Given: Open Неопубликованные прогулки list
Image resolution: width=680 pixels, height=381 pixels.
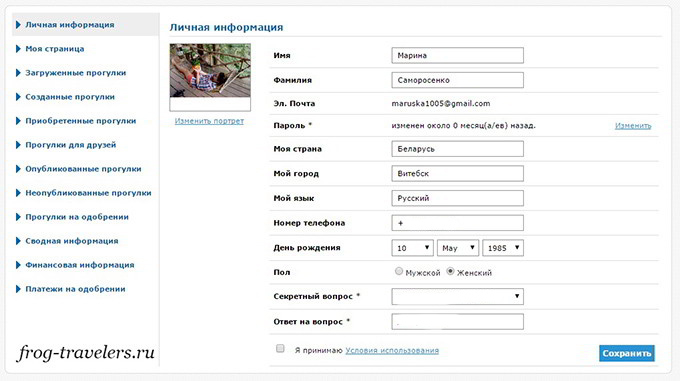Looking at the screenshot, I should [x=88, y=193].
